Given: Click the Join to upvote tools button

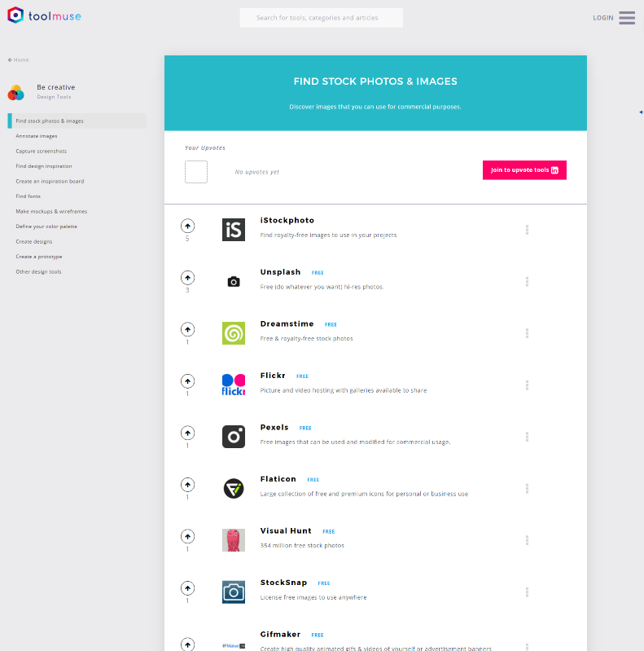Looking at the screenshot, I should pyautogui.click(x=524, y=170).
